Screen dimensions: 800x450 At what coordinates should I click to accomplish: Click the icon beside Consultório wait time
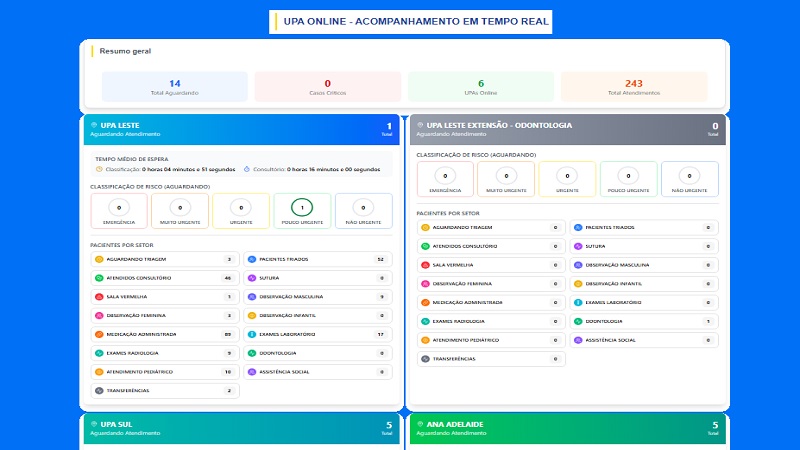pyautogui.click(x=247, y=169)
